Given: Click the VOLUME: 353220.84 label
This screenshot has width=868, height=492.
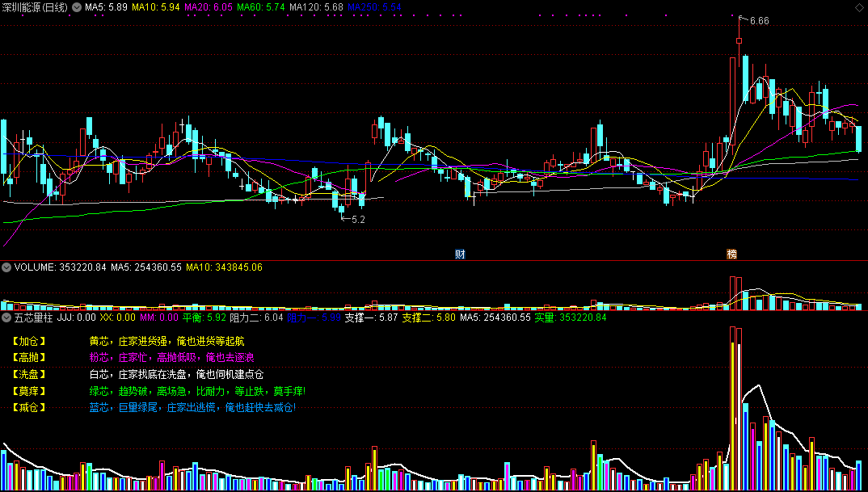Looking at the screenshot, I should [x=61, y=267].
